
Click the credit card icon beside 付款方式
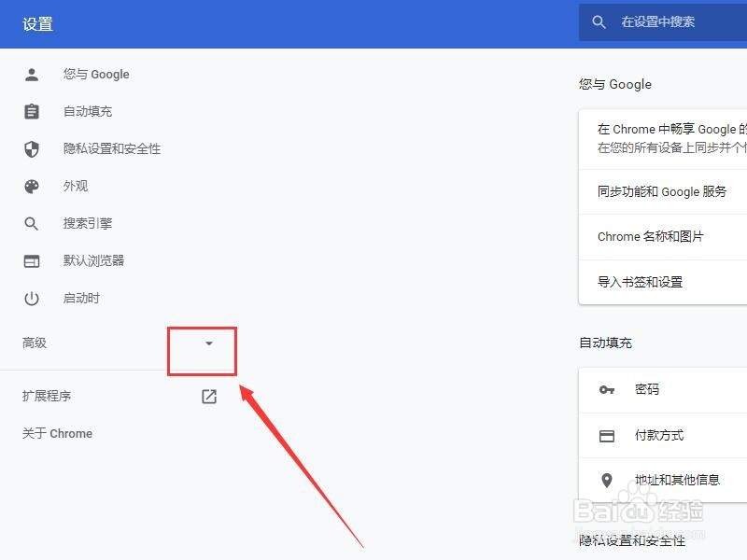point(606,436)
